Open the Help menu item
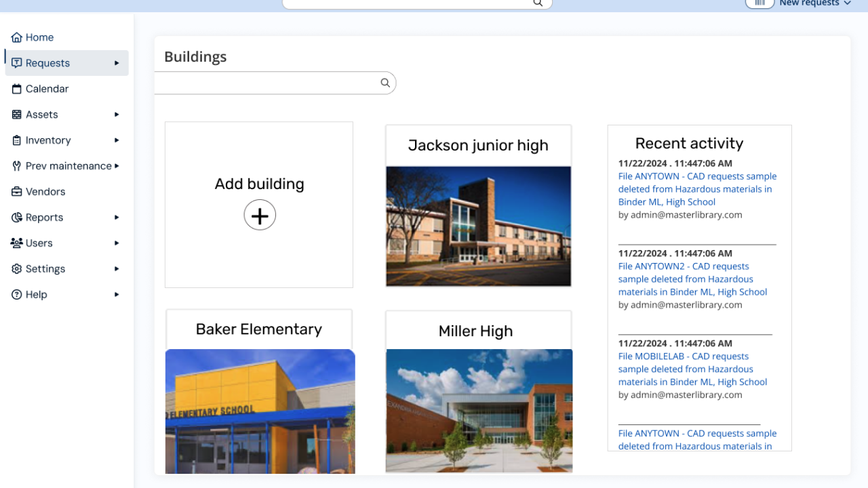Image resolution: width=868 pixels, height=488 pixels. pos(37,295)
